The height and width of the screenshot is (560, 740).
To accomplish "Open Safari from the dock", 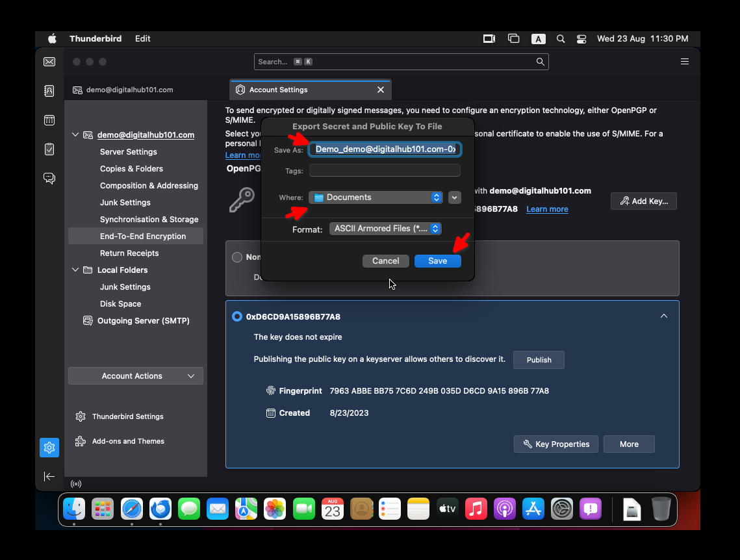I will [132, 509].
